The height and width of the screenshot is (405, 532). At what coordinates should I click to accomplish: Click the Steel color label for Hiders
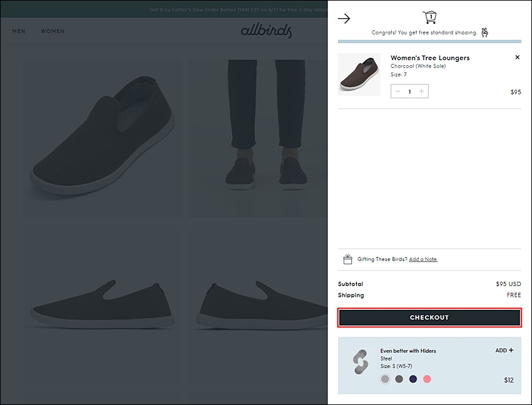point(386,359)
